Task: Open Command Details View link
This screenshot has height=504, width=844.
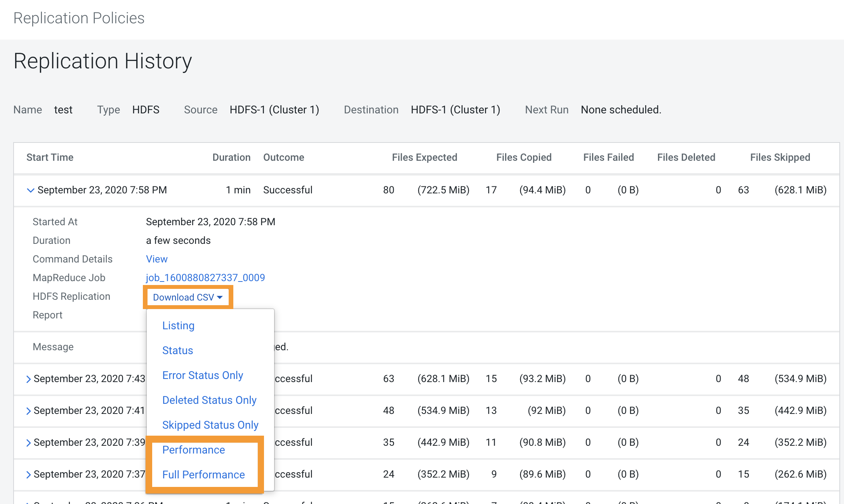Action: pyautogui.click(x=156, y=259)
